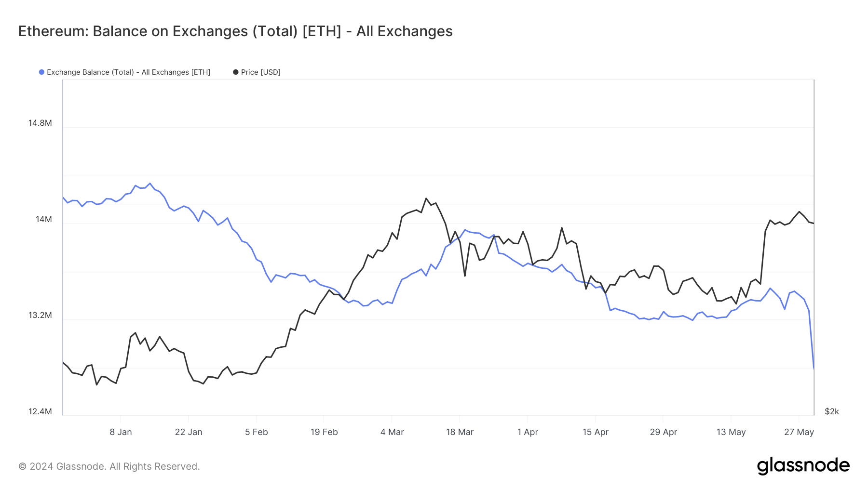Select the 5 Feb x-axis label
Screen dimensions: 868x488
256,432
